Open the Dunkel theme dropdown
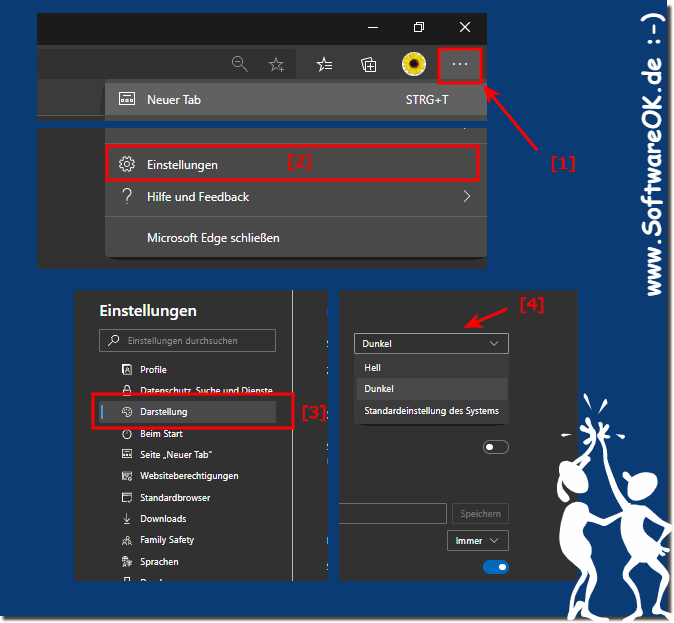 [431, 344]
